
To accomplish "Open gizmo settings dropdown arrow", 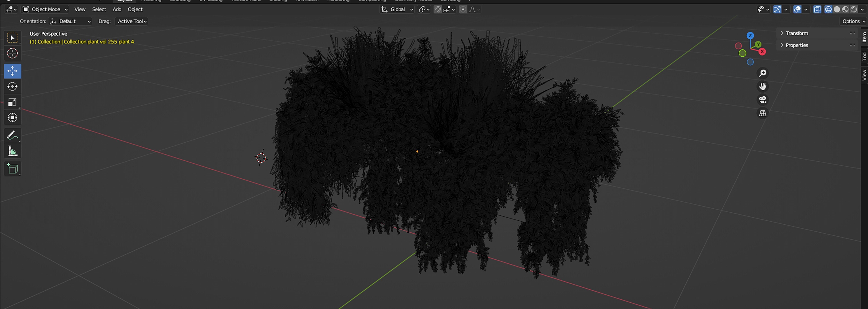I will 786,9.
